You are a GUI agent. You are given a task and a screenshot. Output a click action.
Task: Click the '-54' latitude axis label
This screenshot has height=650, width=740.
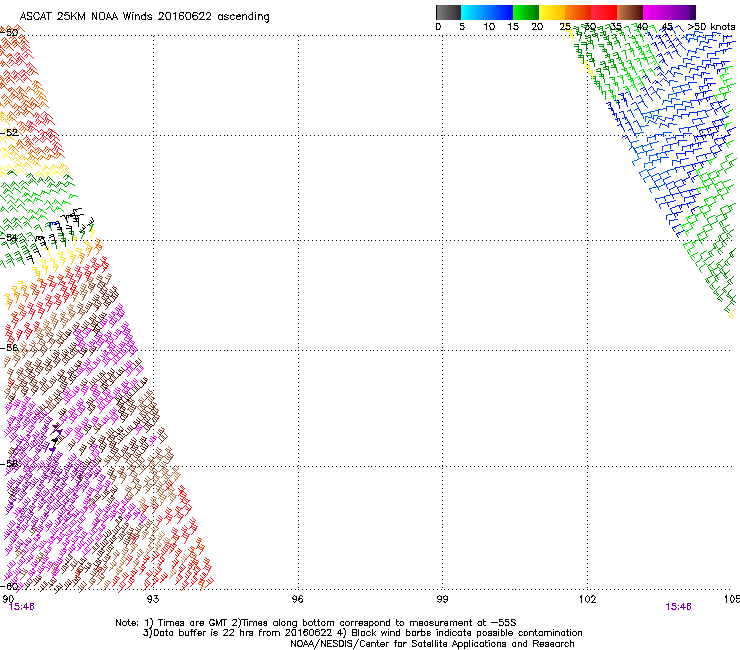tap(9, 237)
